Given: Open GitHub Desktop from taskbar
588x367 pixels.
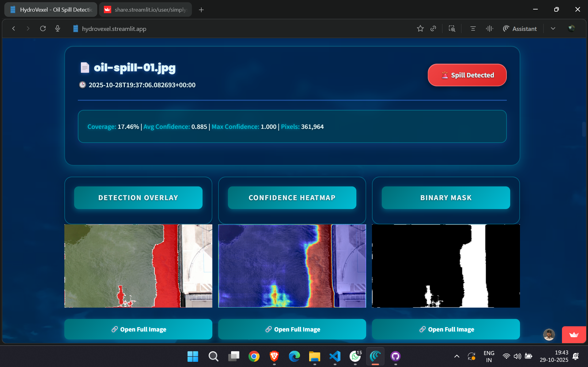Looking at the screenshot, I should pyautogui.click(x=396, y=356).
